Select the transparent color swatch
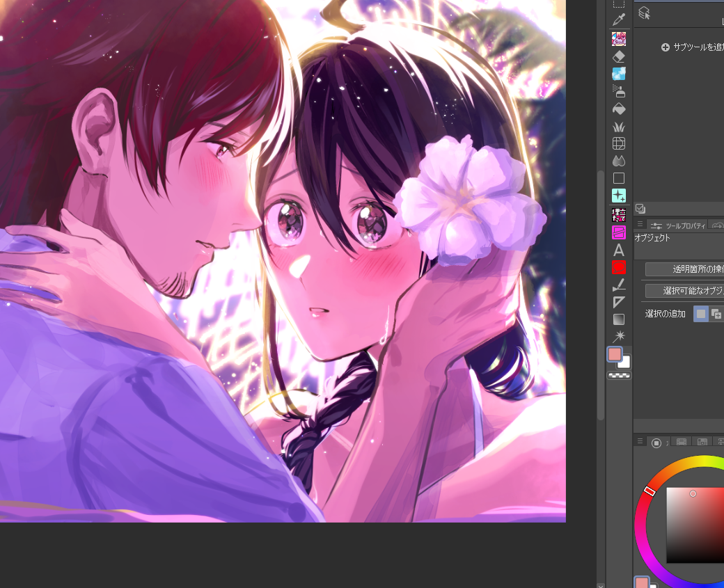 click(619, 376)
